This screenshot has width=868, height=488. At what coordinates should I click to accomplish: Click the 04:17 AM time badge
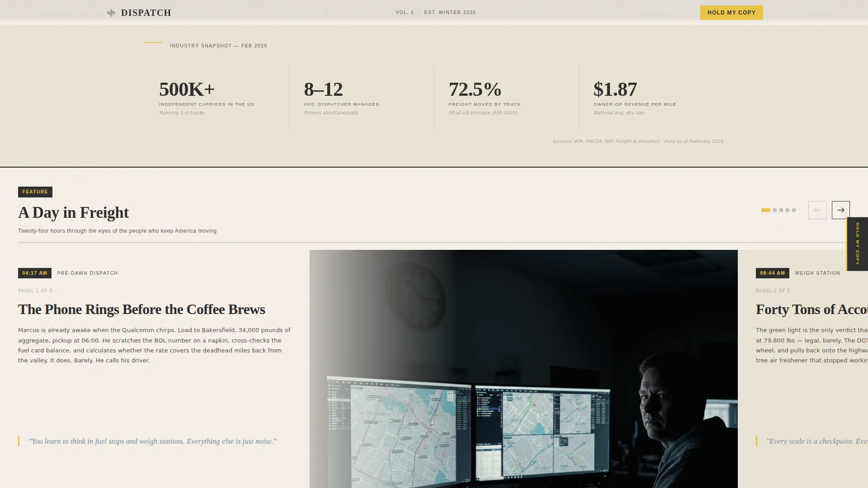(x=35, y=273)
